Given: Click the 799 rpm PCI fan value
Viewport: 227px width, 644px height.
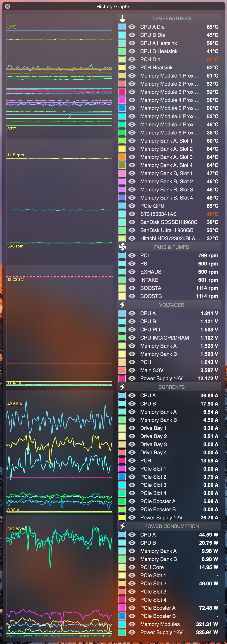Looking at the screenshot, I should 208,255.
